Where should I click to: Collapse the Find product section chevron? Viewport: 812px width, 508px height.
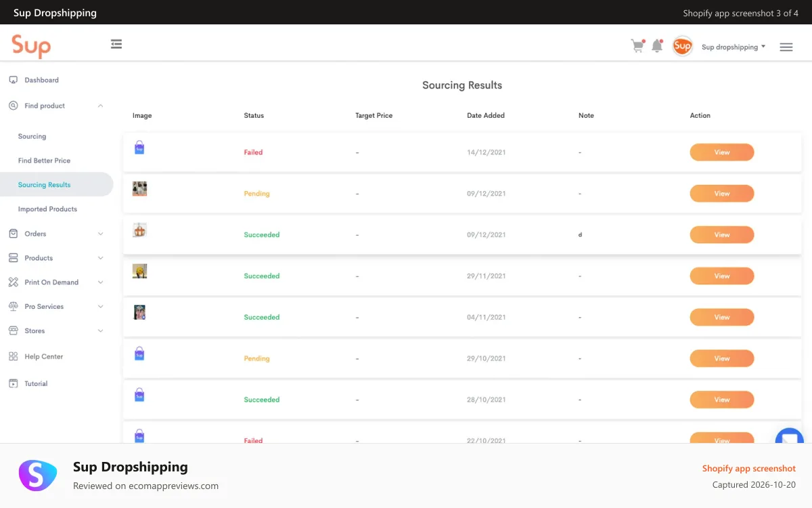(100, 106)
